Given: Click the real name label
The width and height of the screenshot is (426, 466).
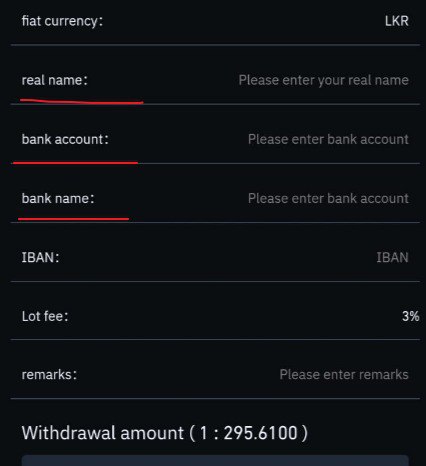Looking at the screenshot, I should 54,80.
